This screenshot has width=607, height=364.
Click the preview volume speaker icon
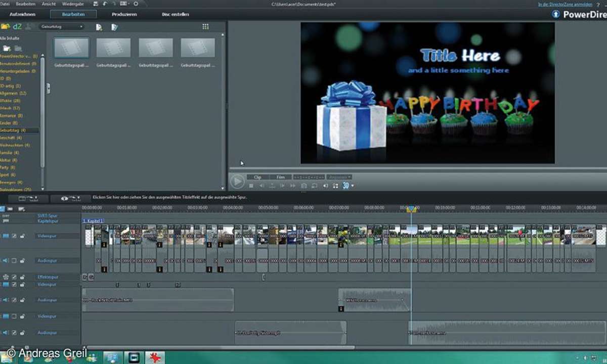coord(325,186)
